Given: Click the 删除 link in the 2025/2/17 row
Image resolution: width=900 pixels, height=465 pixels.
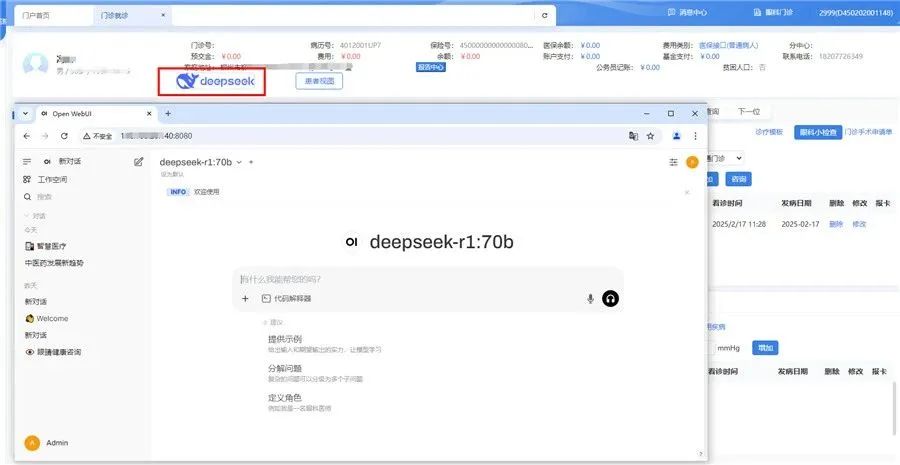Looking at the screenshot, I should [836, 224].
